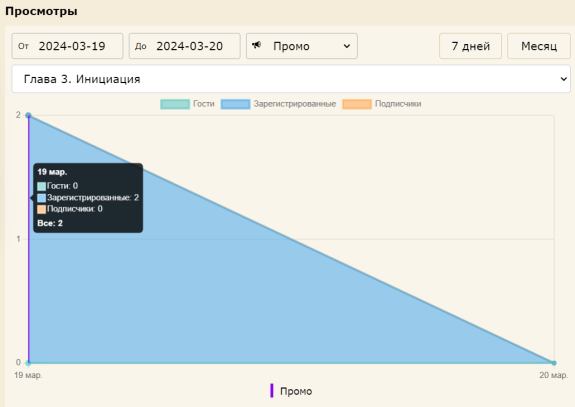Click the 19 мар. zero data point
Image resolution: width=575 pixels, height=407 pixels.
28,363
